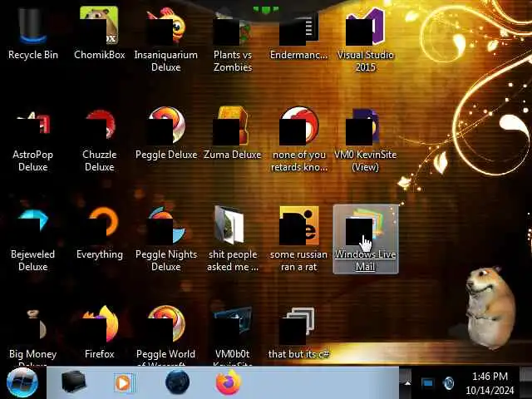Viewport: 532px width, 399px height.
Task: Open the Windows Start menu orb
Action: coord(22,383)
